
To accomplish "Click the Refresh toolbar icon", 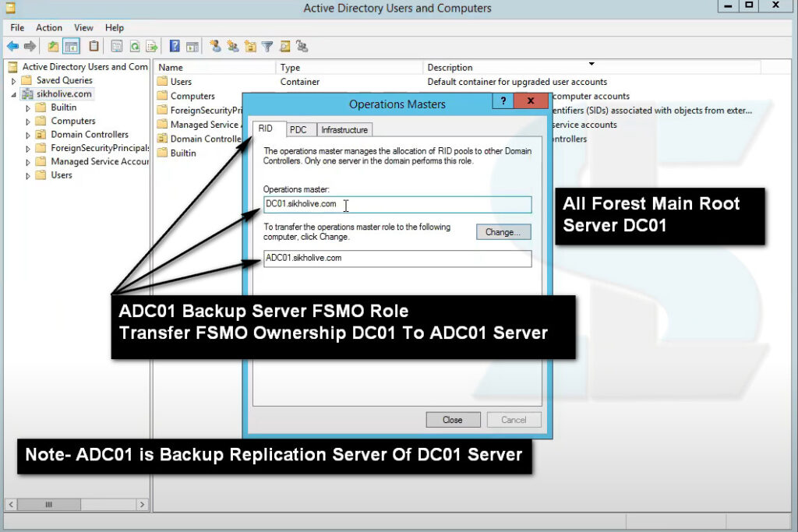I will click(135, 47).
